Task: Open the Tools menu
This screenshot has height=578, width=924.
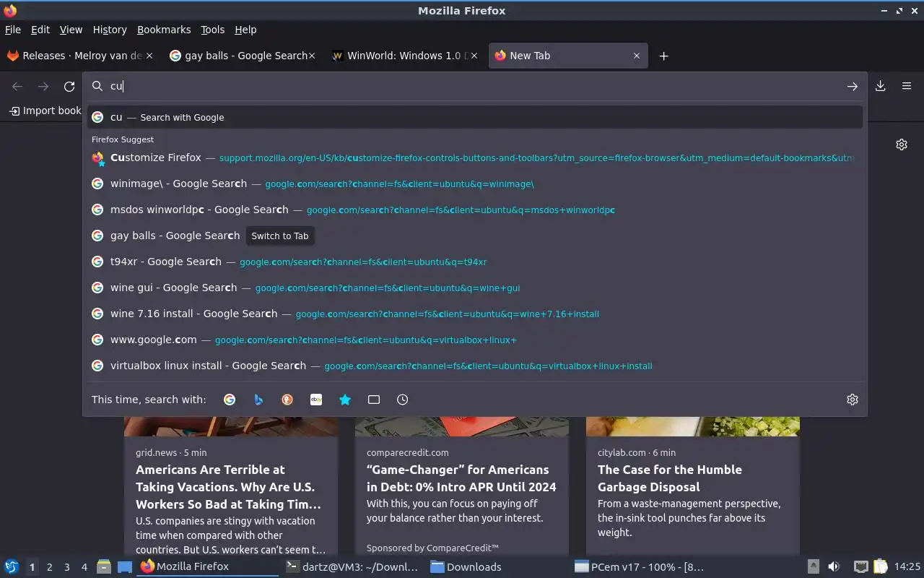Action: (213, 30)
